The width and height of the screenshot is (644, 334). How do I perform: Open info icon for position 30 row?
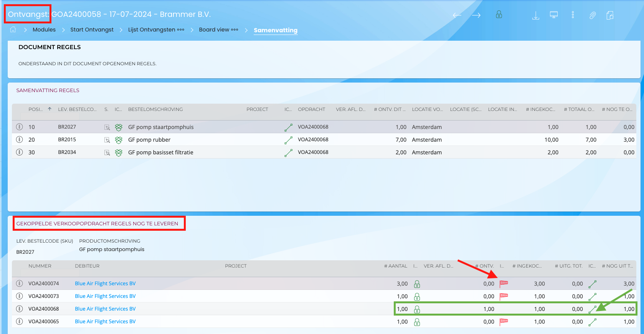coord(19,152)
